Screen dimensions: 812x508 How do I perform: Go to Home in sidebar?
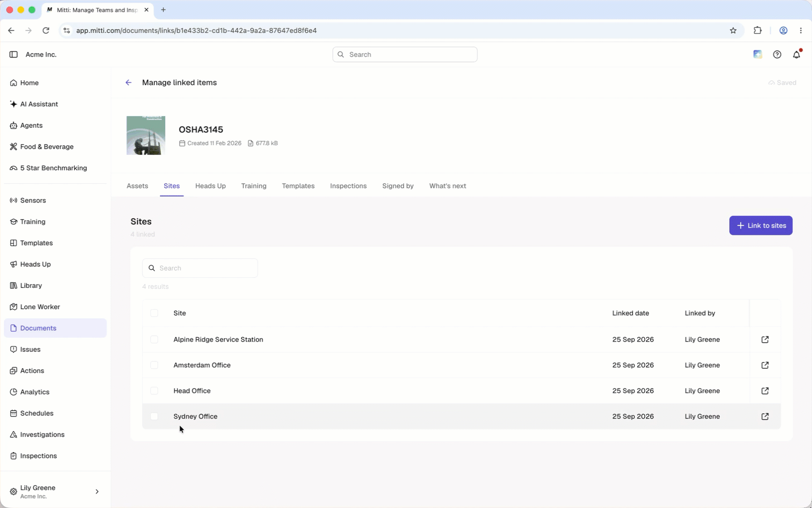click(55, 83)
